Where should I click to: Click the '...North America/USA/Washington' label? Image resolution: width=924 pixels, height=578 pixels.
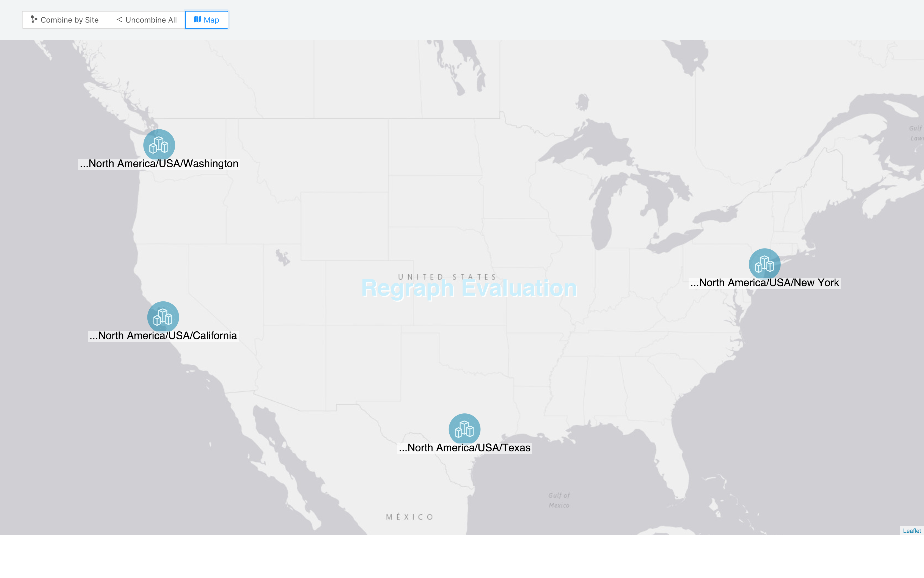[x=159, y=164]
